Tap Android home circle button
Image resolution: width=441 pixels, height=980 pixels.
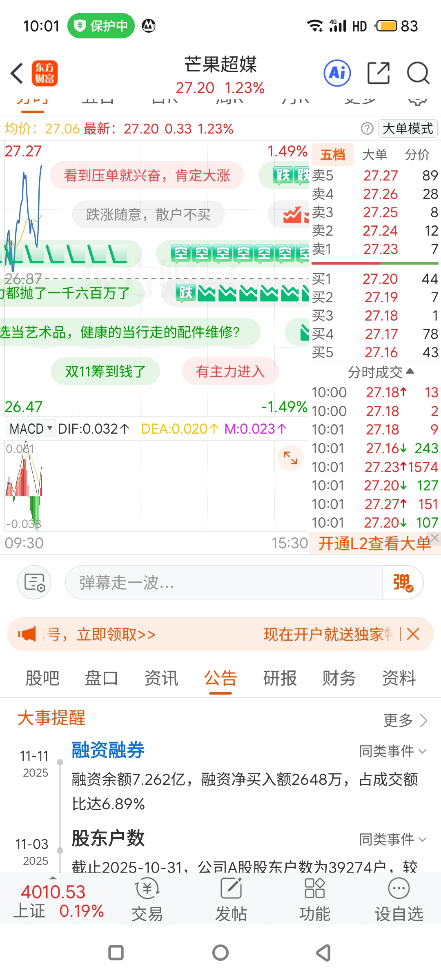coord(220,953)
